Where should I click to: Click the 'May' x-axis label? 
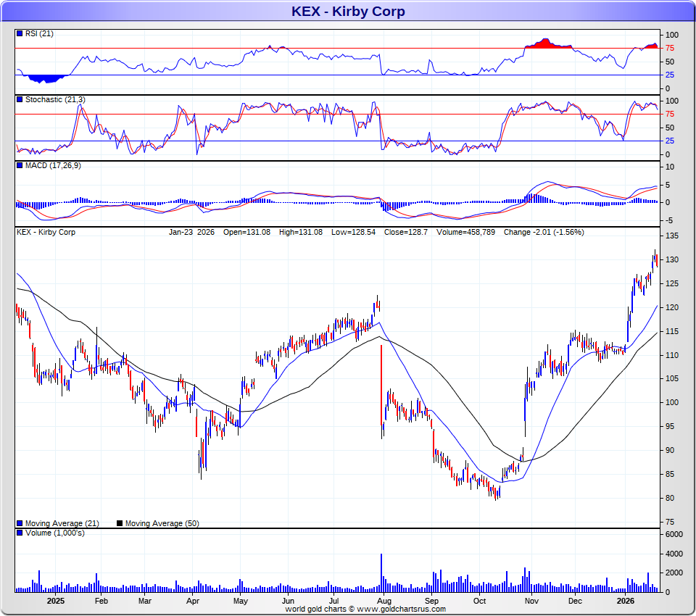pos(240,601)
